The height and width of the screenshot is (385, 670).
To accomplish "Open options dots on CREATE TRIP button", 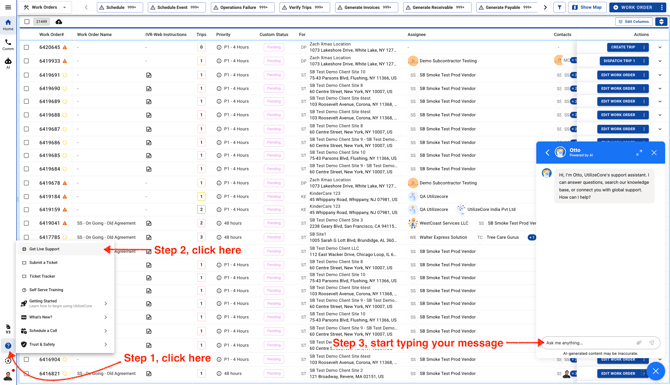I will pos(644,47).
